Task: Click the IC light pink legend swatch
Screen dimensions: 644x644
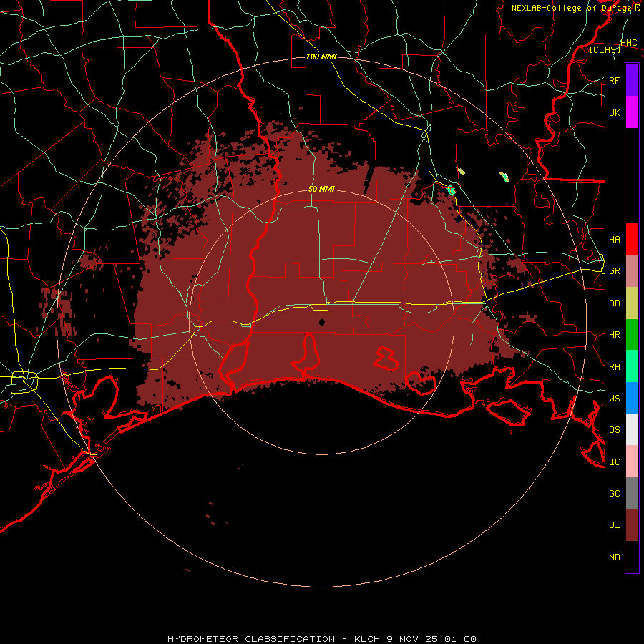Action: point(632,462)
